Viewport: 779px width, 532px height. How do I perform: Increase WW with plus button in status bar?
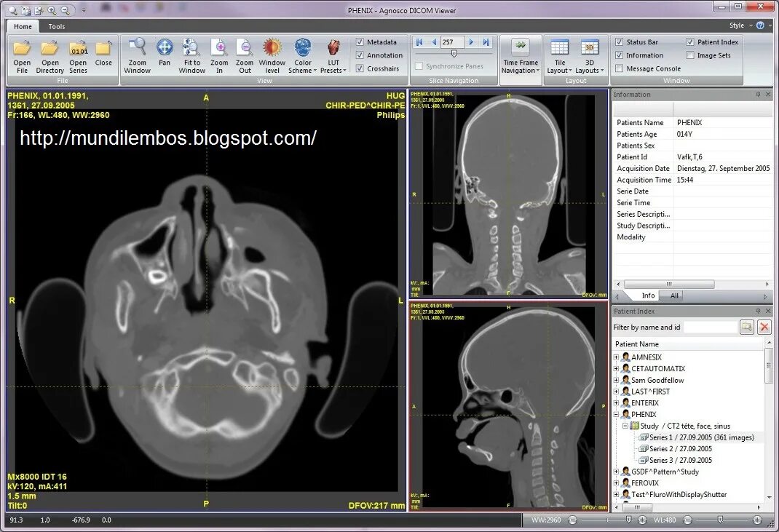[642, 520]
